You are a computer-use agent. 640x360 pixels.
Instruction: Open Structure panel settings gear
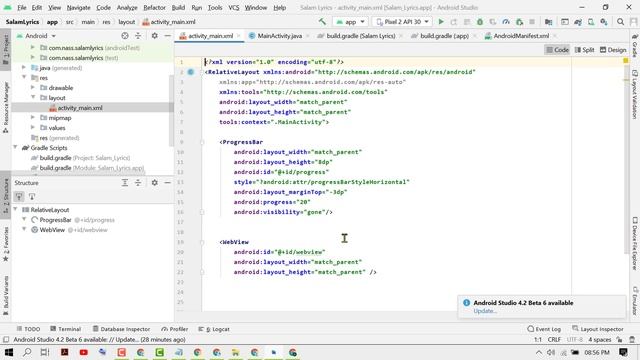tap(154, 182)
